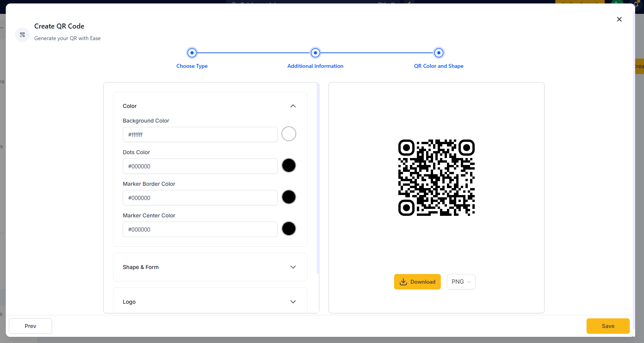This screenshot has height=343, width=644.
Task: Open the Additional Information step label
Action: coord(315,66)
